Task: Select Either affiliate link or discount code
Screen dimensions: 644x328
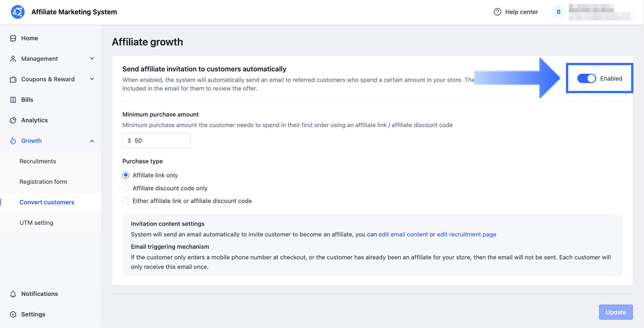Action: click(126, 201)
